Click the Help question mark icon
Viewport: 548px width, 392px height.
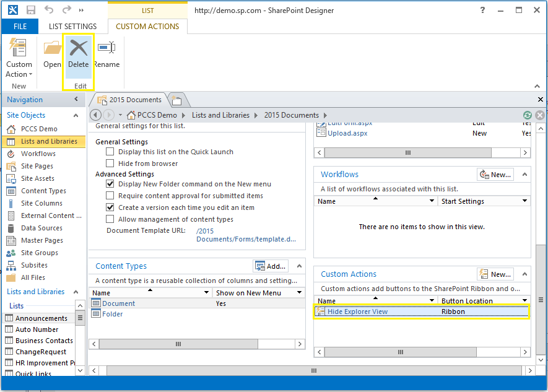point(482,10)
